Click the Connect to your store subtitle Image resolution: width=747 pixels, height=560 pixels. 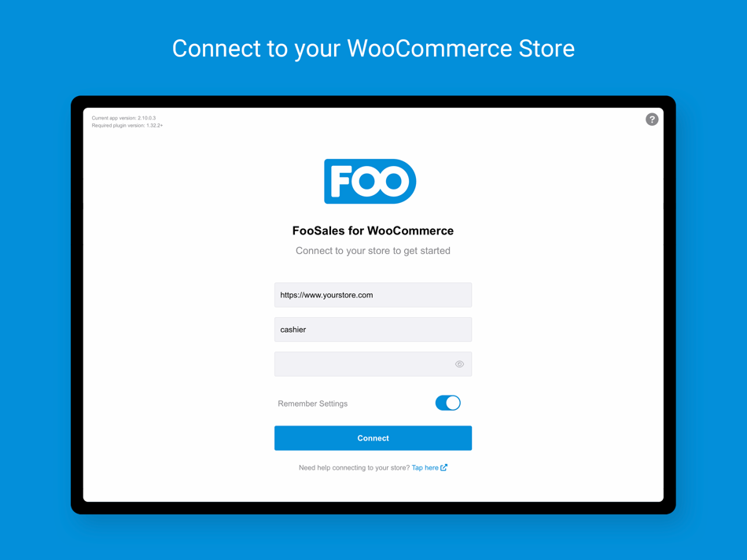coord(373,251)
